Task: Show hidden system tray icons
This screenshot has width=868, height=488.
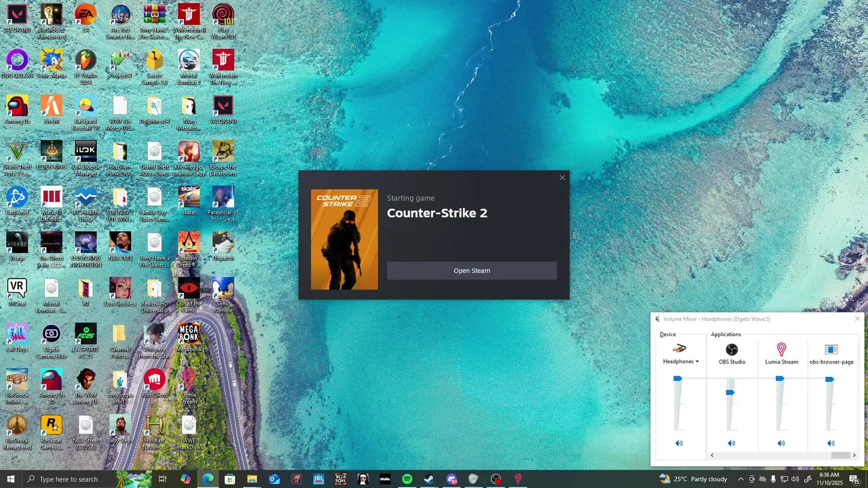Action: [x=741, y=479]
